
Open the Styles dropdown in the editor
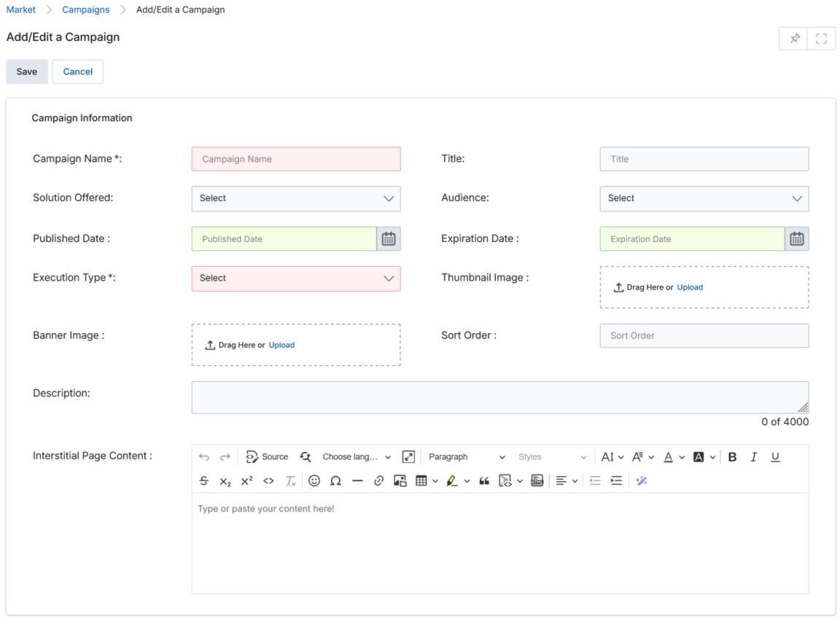coord(552,457)
